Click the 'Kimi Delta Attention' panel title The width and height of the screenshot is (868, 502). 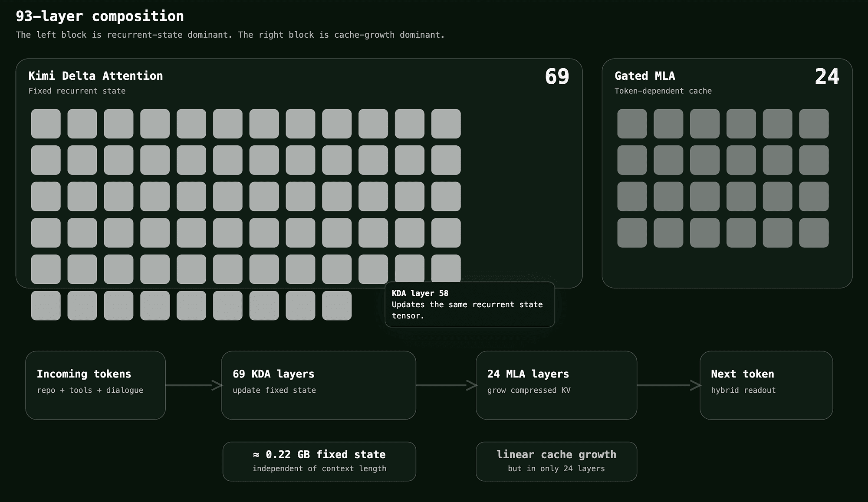coord(95,76)
